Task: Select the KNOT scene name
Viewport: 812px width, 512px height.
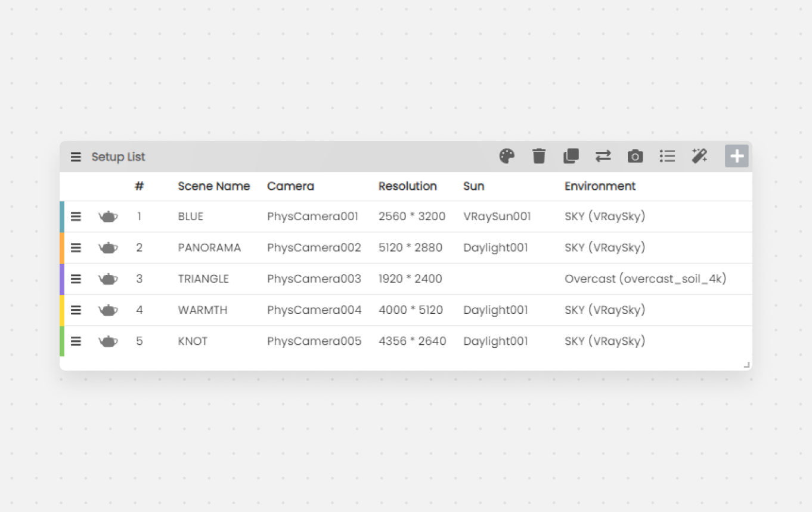Action: coord(193,341)
